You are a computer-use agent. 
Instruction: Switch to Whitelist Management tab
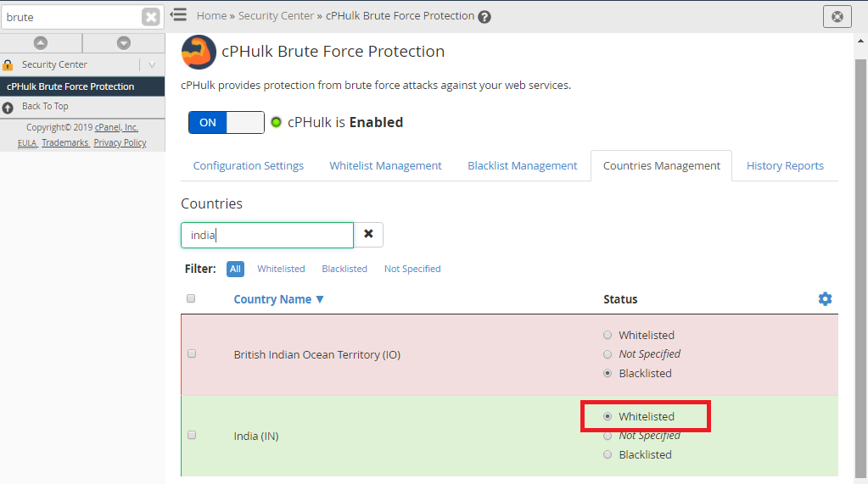[385, 165]
